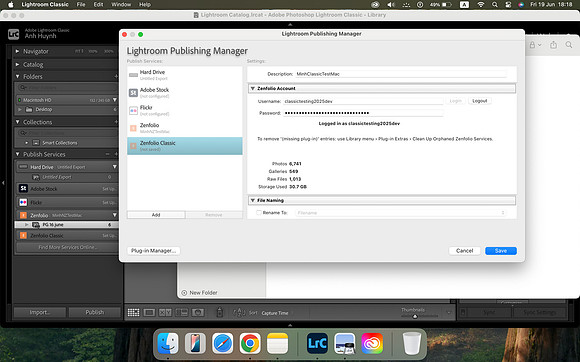The width and height of the screenshot is (580, 362).
Task: Click the Add service button
Action: 156,215
